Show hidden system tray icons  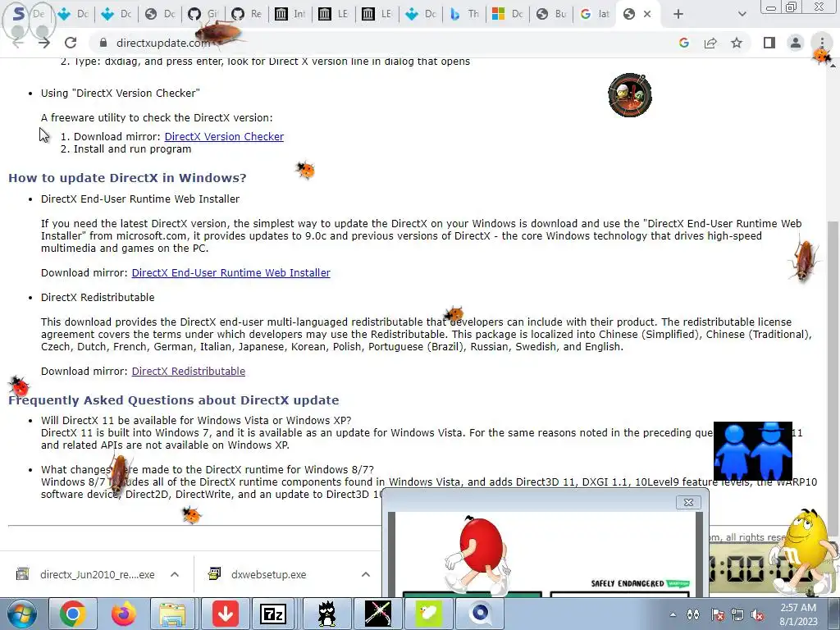tap(673, 615)
